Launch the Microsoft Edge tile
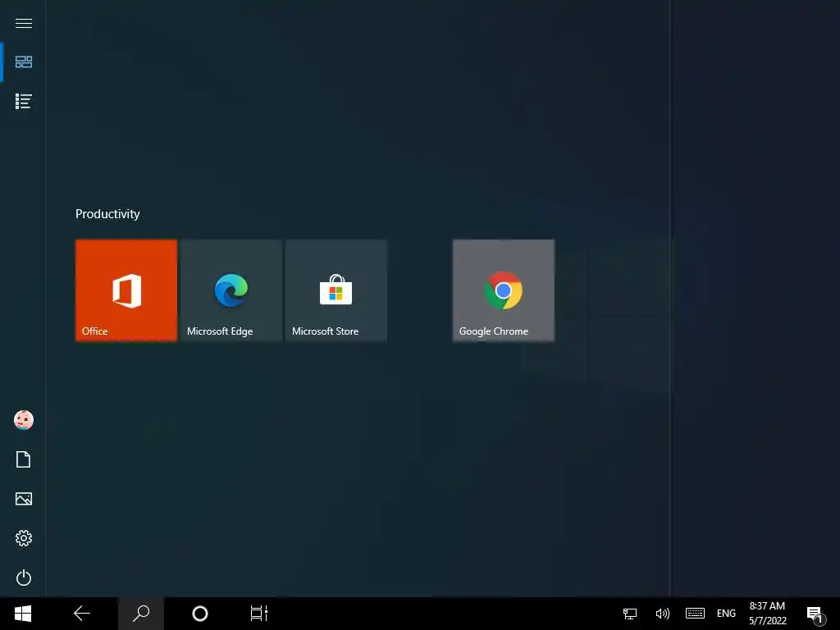This screenshot has width=840, height=630. [x=231, y=290]
